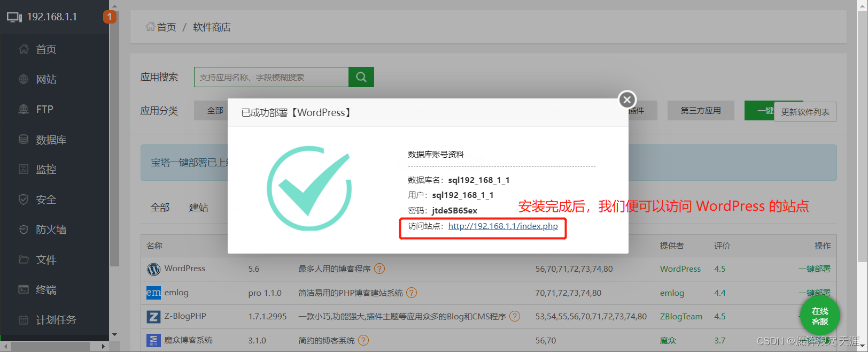Screen dimensions: 868x352
Task: Click the shield icon for 安全
Action: point(24,200)
